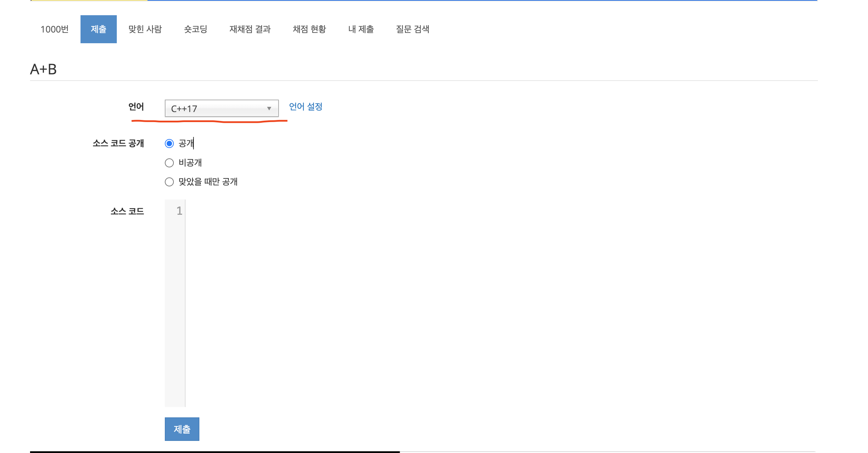View the 내 제출 tab

click(x=361, y=29)
